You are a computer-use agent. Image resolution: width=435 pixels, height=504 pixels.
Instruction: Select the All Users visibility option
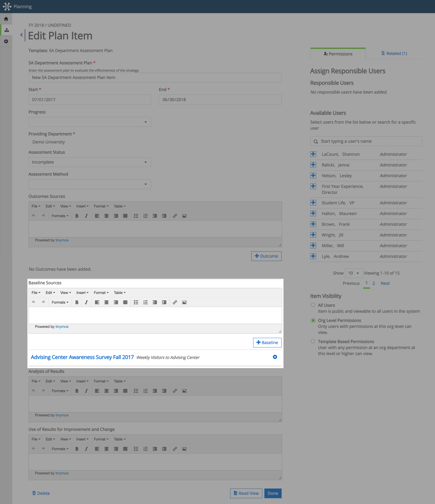[313, 305]
